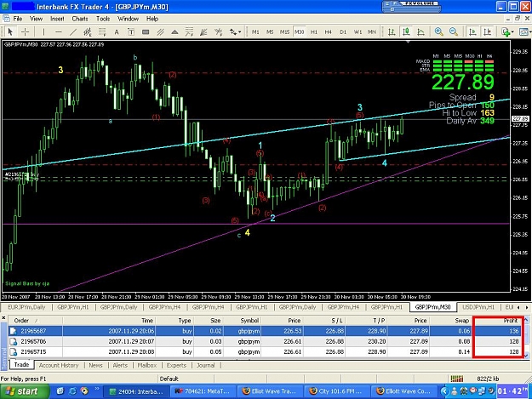Open the Journal terminal tab
Screen dimensions: 532x399
206,365
